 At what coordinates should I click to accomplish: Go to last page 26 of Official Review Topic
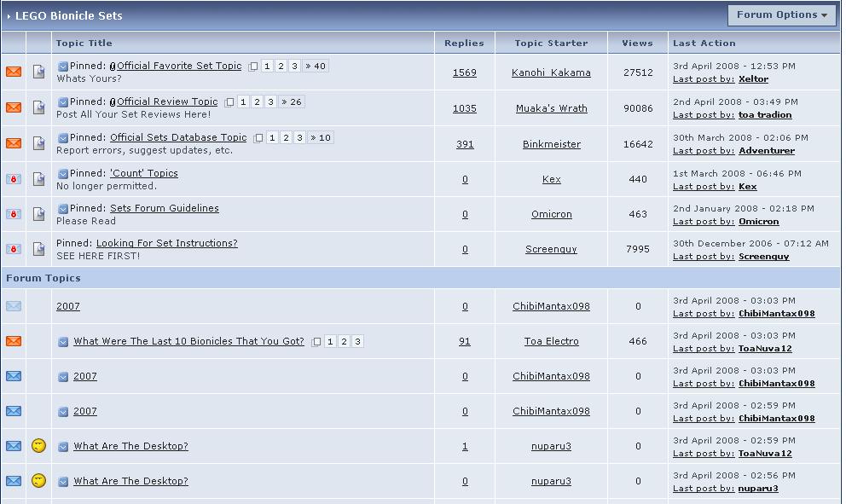[292, 101]
